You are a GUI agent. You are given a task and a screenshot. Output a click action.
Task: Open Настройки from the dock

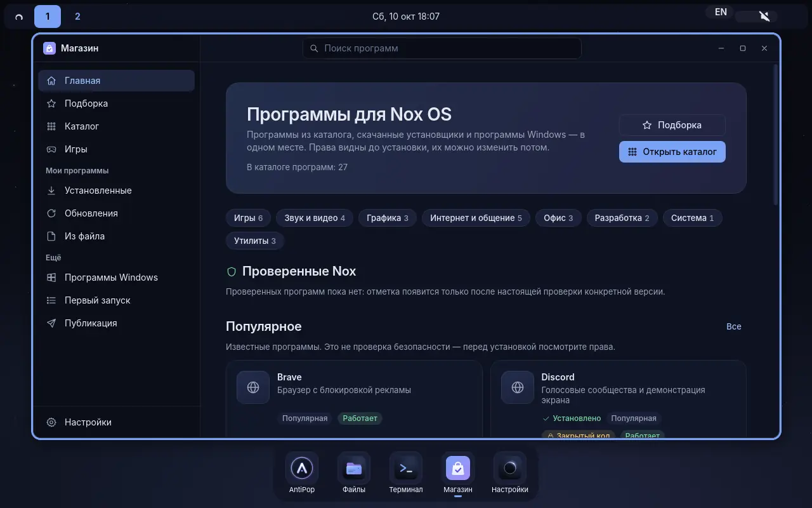point(510,469)
